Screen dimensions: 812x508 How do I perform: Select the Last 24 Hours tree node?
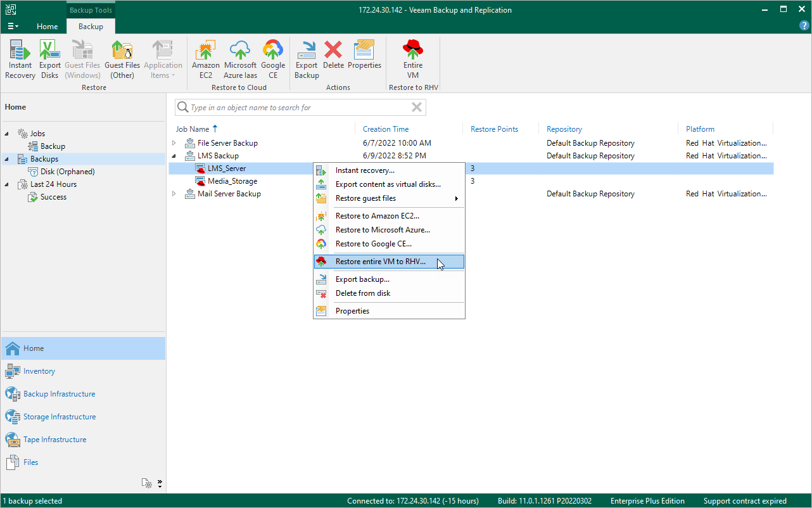click(53, 184)
